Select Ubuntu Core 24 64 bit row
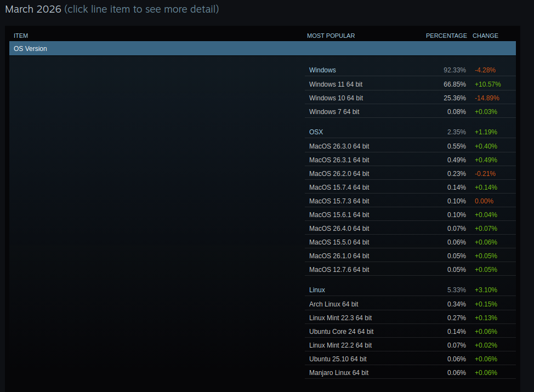The image size is (534, 392). pos(410,331)
